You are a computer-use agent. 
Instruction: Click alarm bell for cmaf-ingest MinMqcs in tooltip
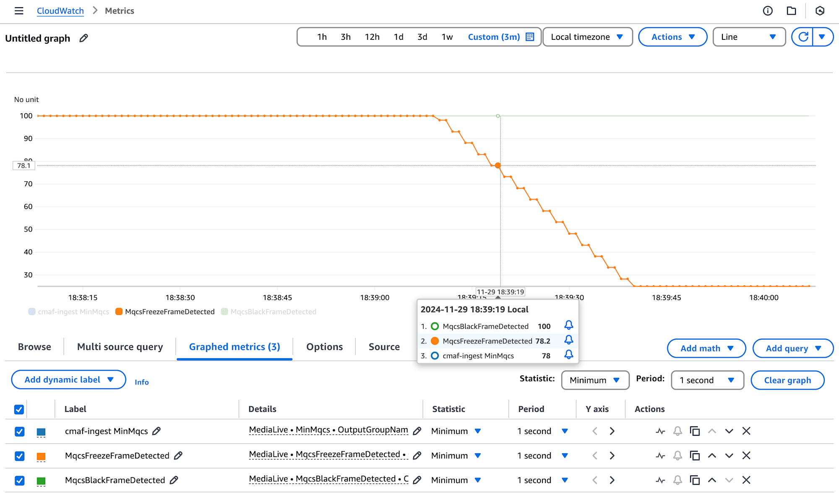(x=568, y=355)
